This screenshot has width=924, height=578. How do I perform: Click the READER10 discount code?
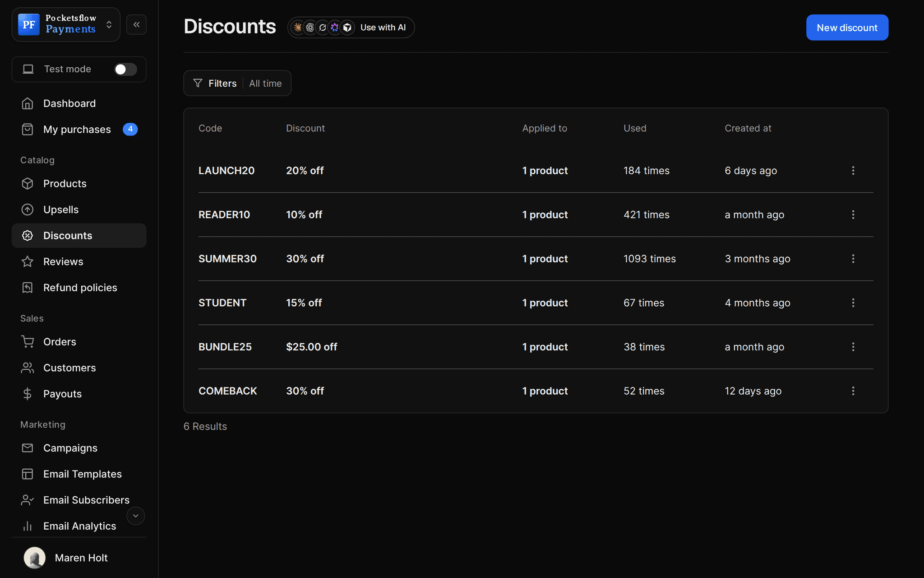(x=224, y=214)
